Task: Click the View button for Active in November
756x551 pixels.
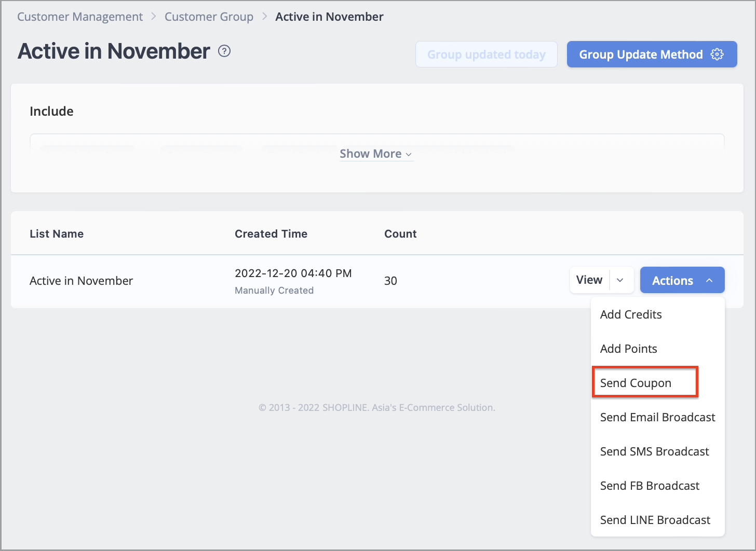Action: (589, 280)
